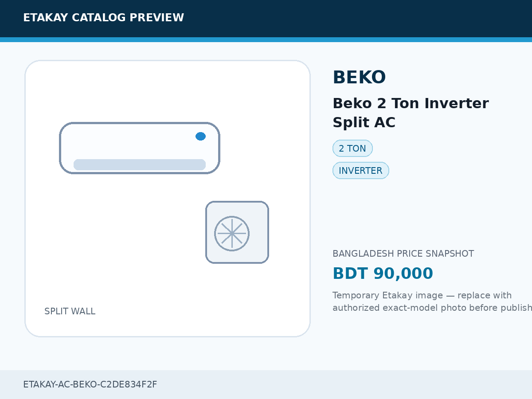Click the AC air vent louver
532x399 pixels.
pyautogui.click(x=140, y=164)
